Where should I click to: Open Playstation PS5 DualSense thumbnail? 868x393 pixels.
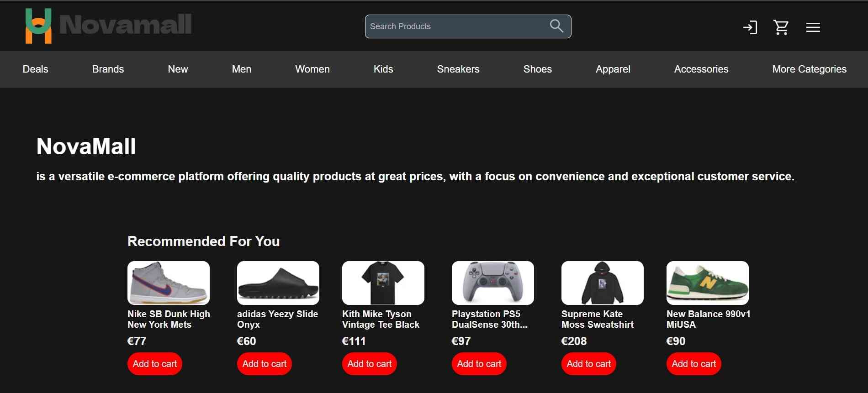[493, 283]
